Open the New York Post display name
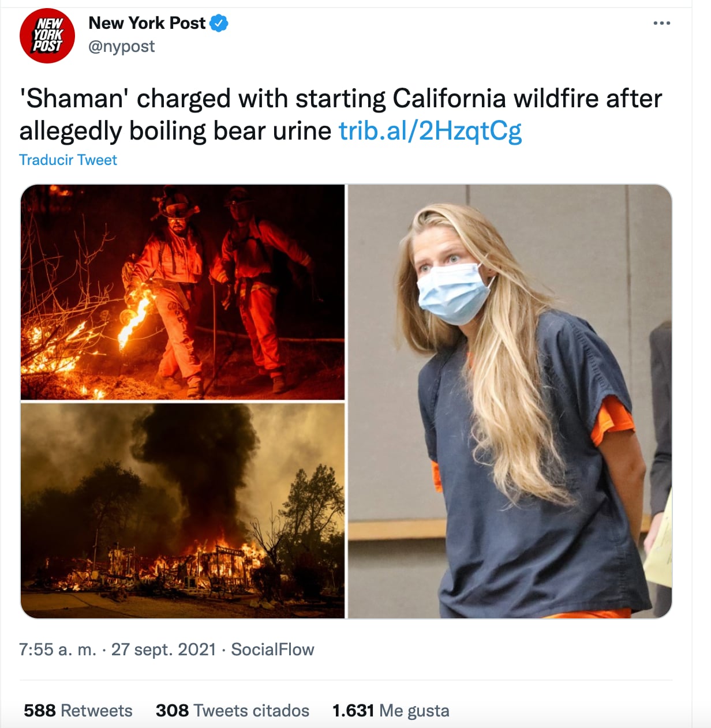711x728 pixels. 147,23
